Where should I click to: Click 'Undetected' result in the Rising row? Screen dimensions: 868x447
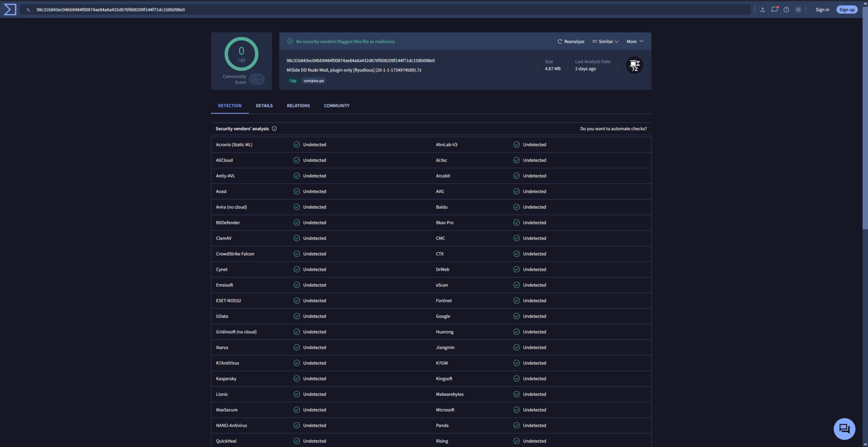pyautogui.click(x=534, y=441)
